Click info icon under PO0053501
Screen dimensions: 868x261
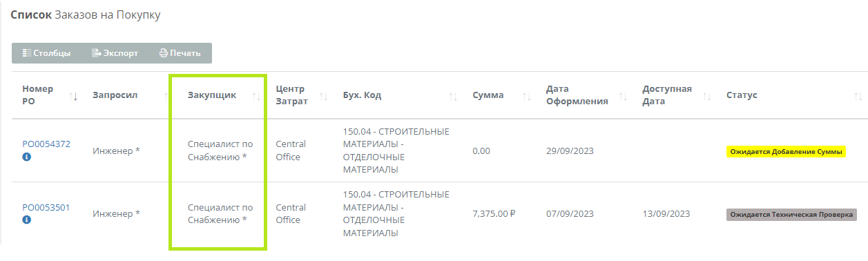click(x=26, y=220)
